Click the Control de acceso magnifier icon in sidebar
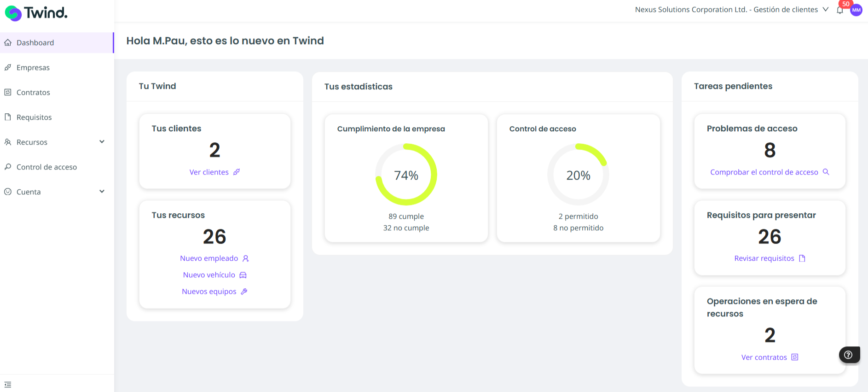 (8, 167)
